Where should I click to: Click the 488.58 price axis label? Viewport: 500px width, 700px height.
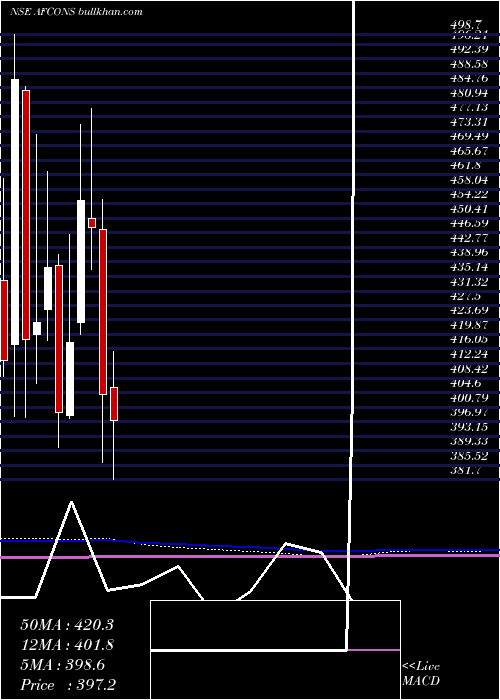coord(469,63)
